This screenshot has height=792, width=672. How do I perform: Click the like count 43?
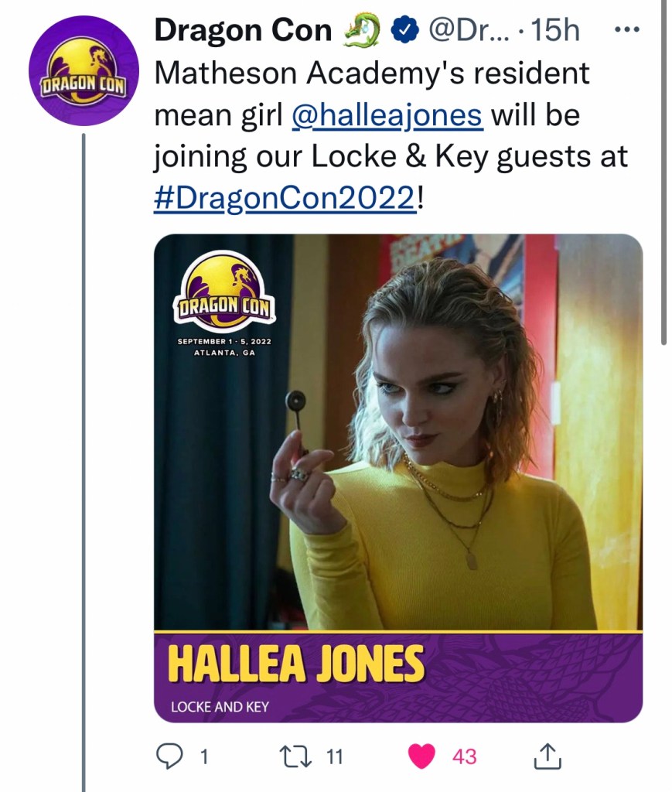[x=465, y=756]
